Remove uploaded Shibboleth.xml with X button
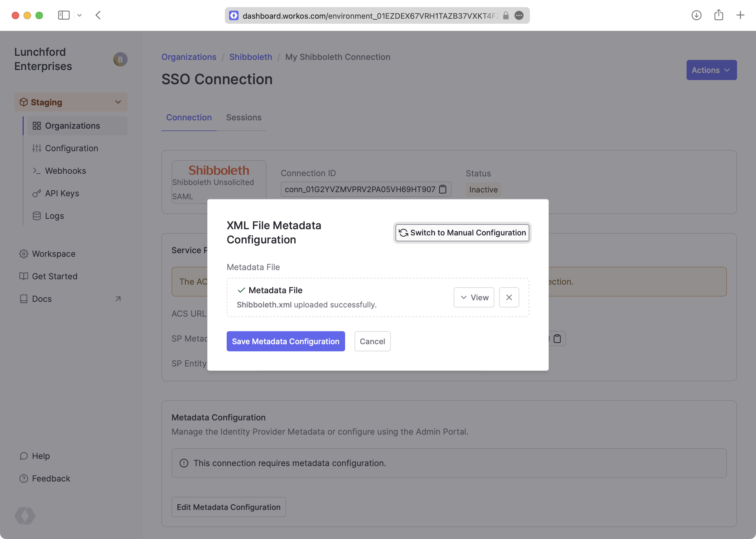756x539 pixels. click(x=509, y=297)
